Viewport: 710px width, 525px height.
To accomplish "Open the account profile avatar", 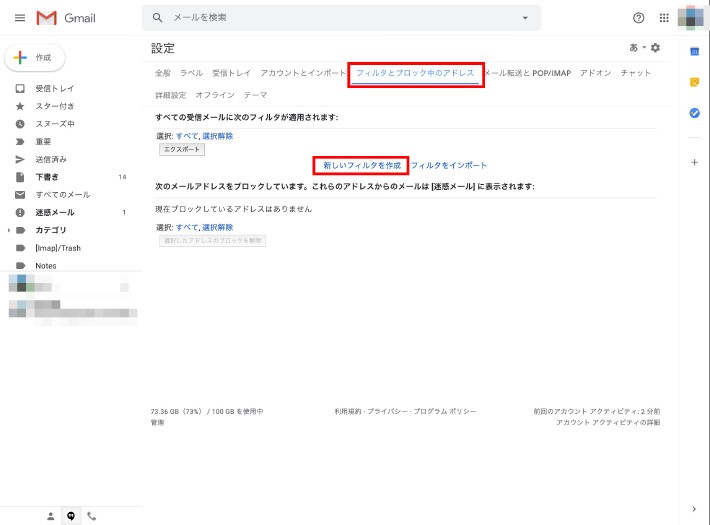I will (x=691, y=17).
